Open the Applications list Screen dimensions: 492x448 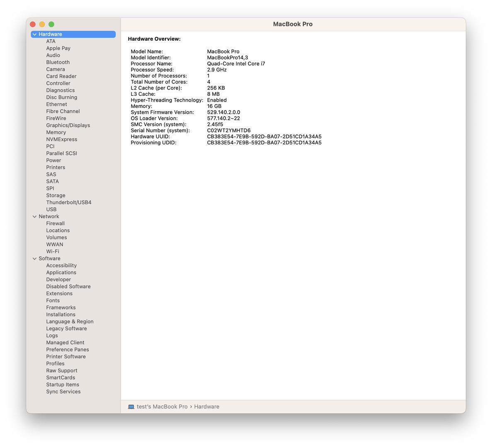pyautogui.click(x=61, y=273)
